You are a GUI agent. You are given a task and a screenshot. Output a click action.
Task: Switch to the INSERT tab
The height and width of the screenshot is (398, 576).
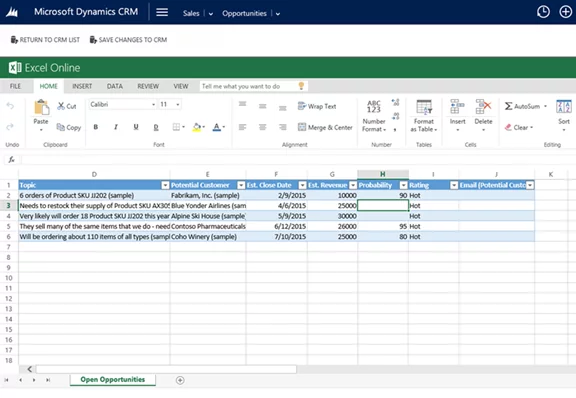pyautogui.click(x=82, y=86)
